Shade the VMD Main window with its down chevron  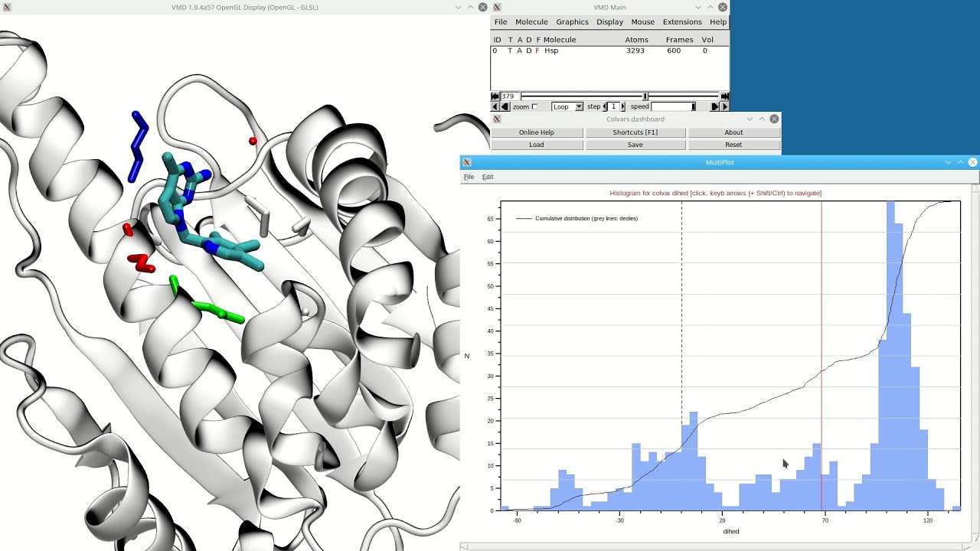point(699,7)
